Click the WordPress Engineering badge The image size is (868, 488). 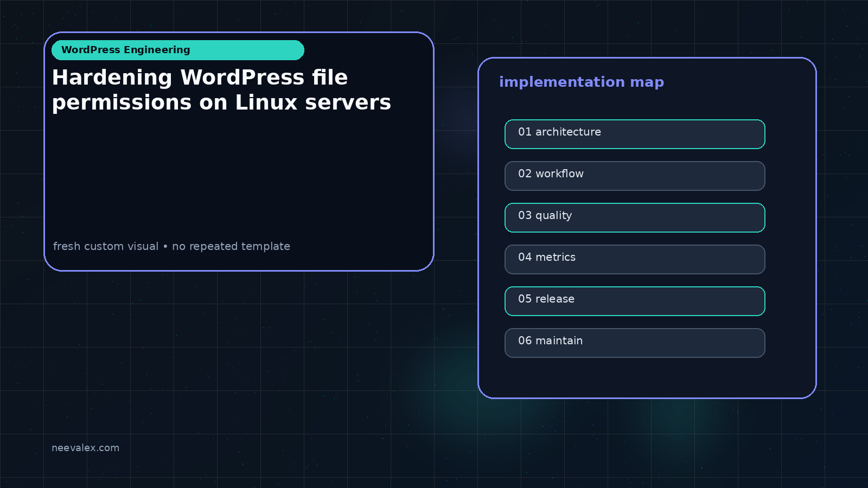[x=178, y=50]
